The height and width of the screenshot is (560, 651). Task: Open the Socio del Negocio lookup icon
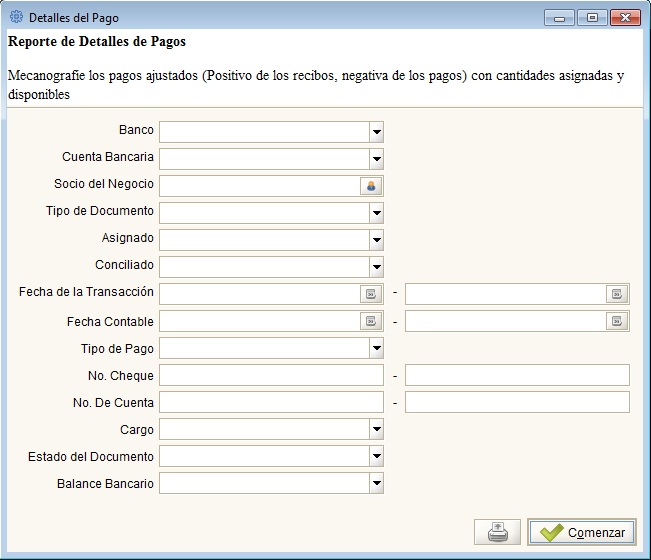[371, 185]
